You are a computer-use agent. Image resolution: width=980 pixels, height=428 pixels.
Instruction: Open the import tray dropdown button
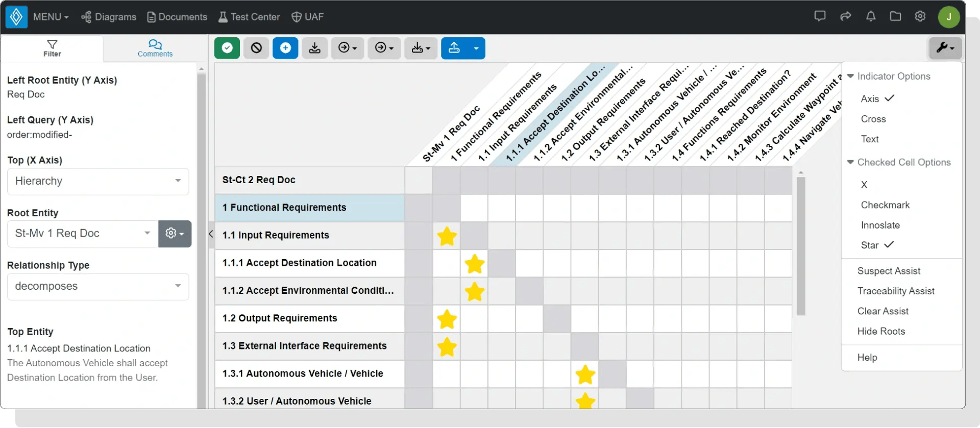[421, 48]
